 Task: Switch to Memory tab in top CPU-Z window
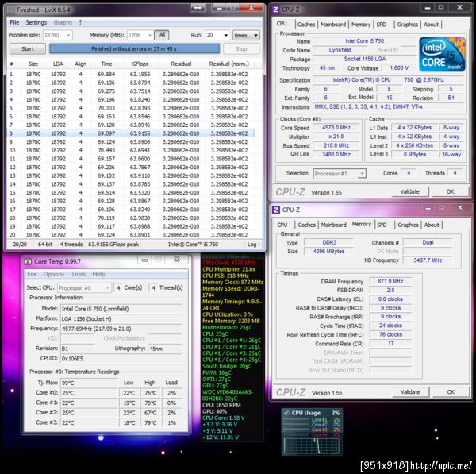click(x=361, y=25)
